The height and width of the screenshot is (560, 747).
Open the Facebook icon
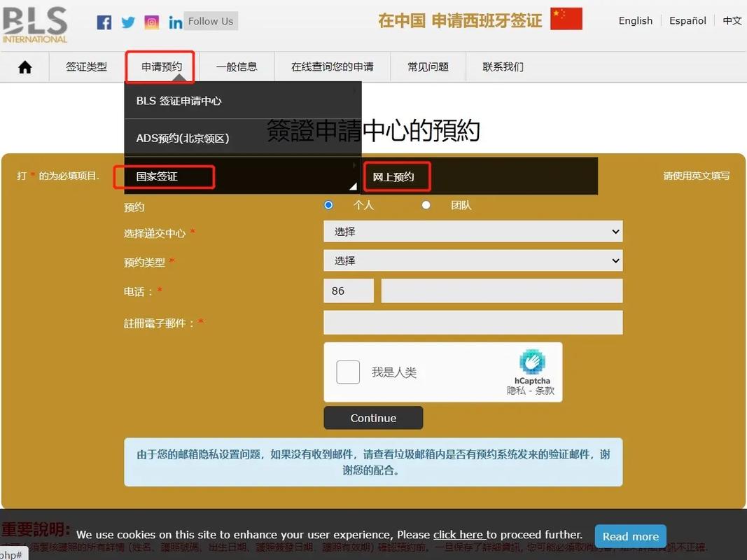click(104, 22)
